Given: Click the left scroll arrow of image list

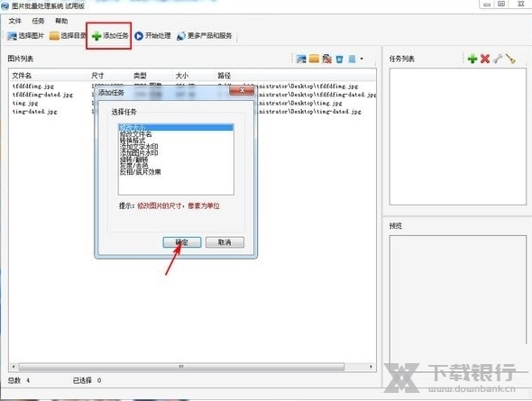Looking at the screenshot, I should 14,367.
